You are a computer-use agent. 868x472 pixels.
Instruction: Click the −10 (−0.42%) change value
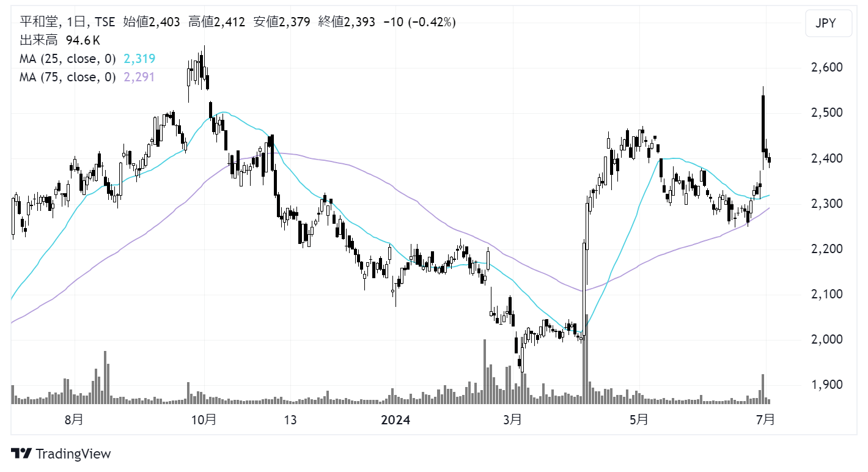(x=419, y=23)
